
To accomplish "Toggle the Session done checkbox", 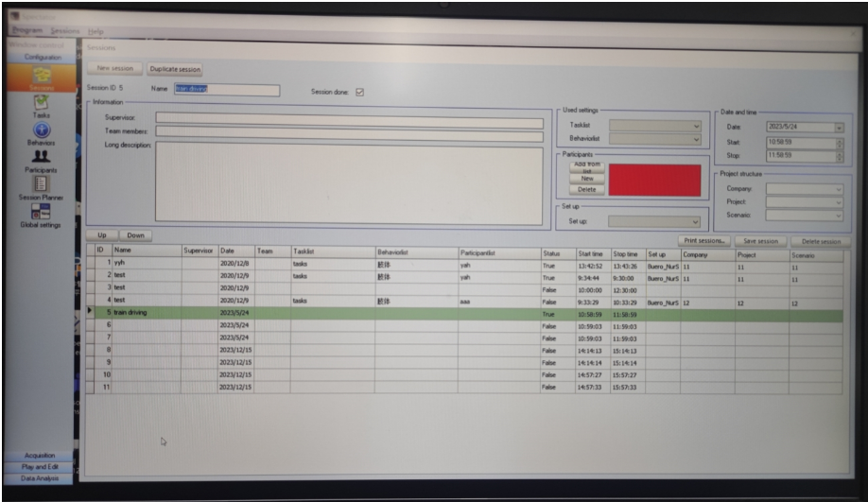I will (359, 92).
